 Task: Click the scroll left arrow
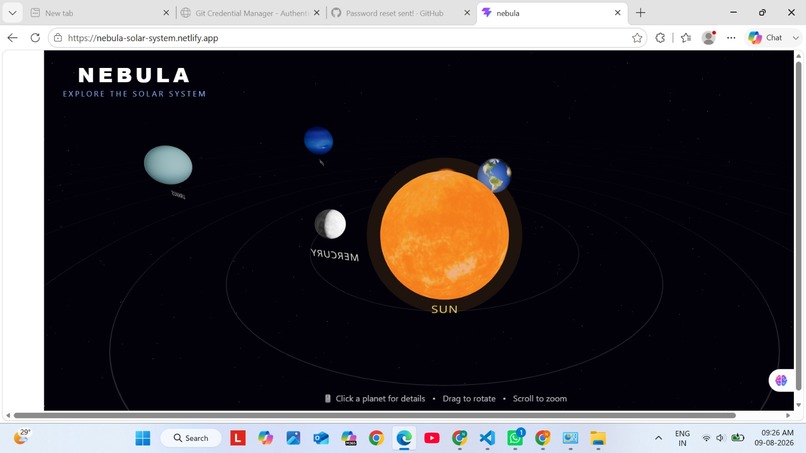[8, 415]
